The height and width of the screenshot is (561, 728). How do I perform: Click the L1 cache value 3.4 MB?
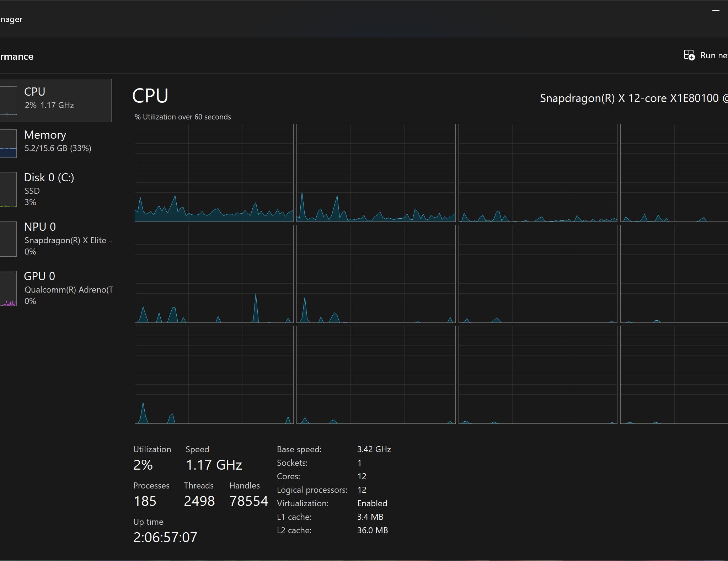tap(370, 517)
